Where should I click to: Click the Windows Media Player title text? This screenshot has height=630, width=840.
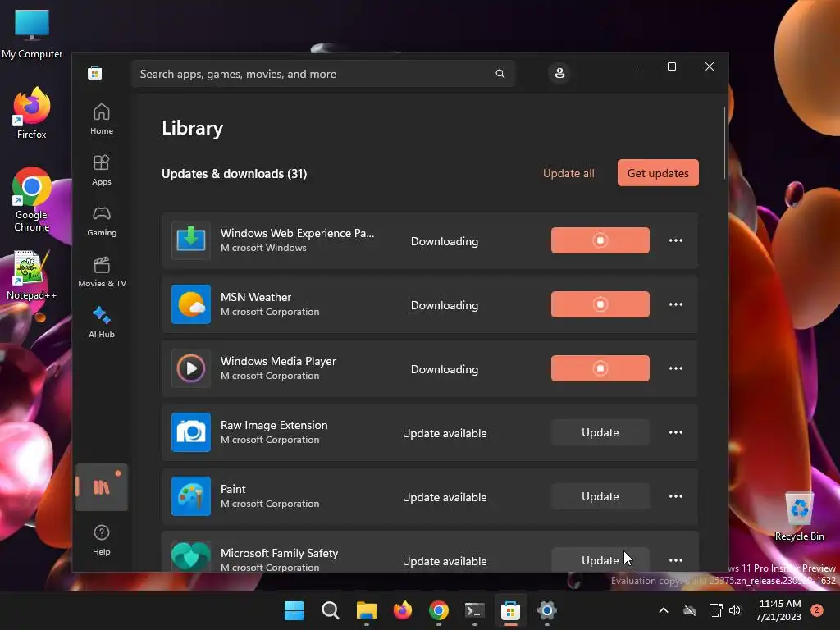(x=278, y=361)
